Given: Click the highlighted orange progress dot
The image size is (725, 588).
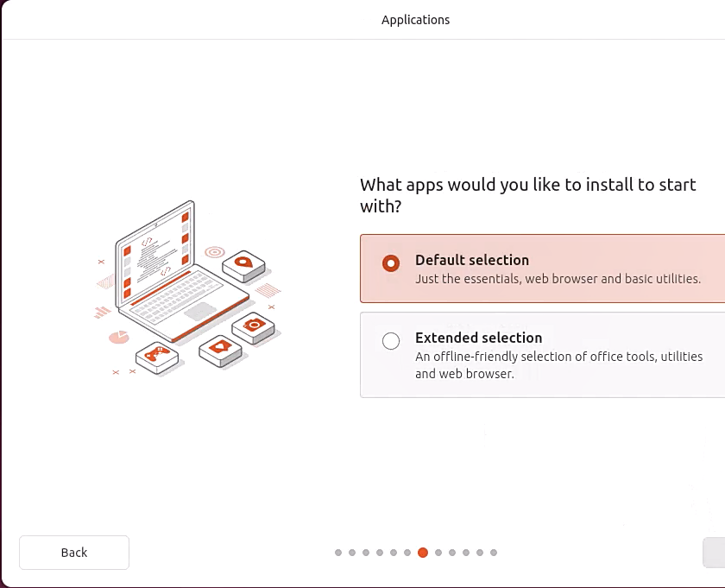Looking at the screenshot, I should point(422,552).
